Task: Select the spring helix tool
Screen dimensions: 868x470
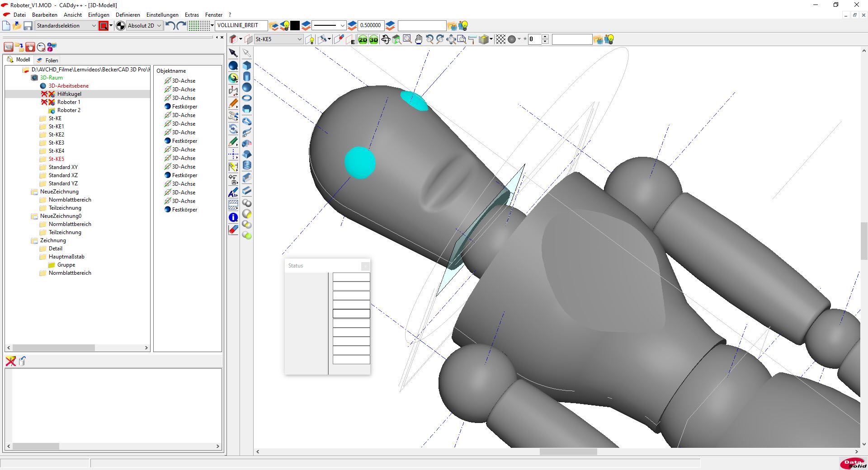Action: (x=247, y=165)
